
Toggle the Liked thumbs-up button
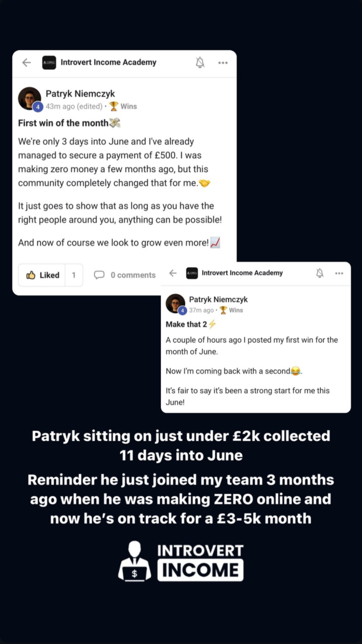pyautogui.click(x=42, y=275)
